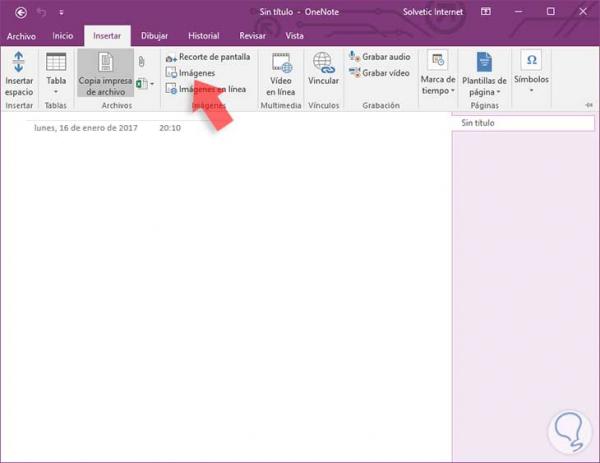600x463 pixels.
Task: Collapse the ribbon with pin icon
Action: [x=589, y=105]
